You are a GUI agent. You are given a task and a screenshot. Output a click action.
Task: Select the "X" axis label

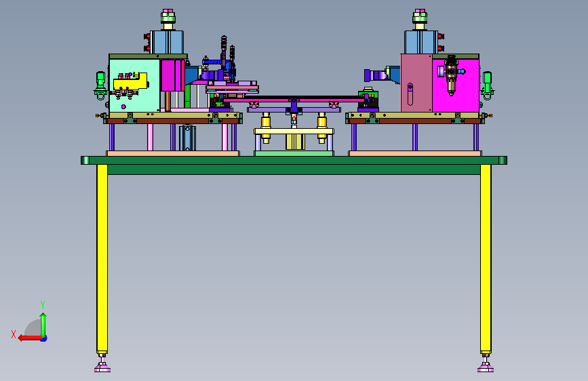[14, 334]
